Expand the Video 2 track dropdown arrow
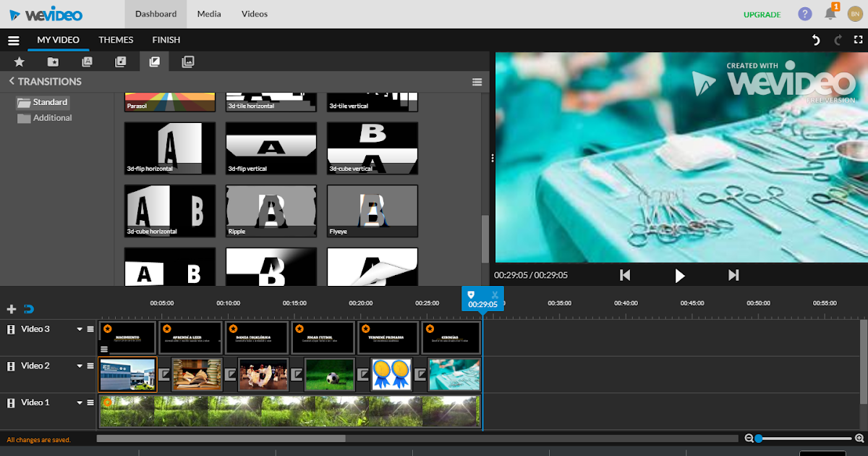 78,366
